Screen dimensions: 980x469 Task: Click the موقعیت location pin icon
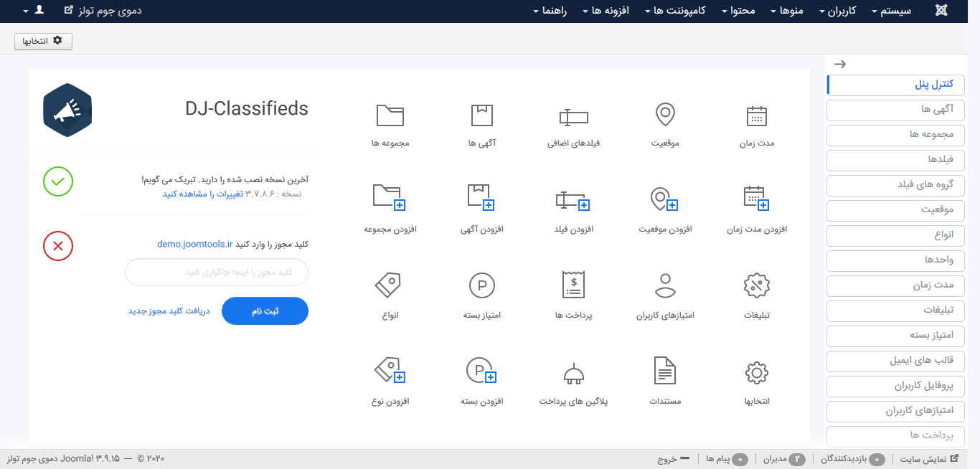point(665,115)
